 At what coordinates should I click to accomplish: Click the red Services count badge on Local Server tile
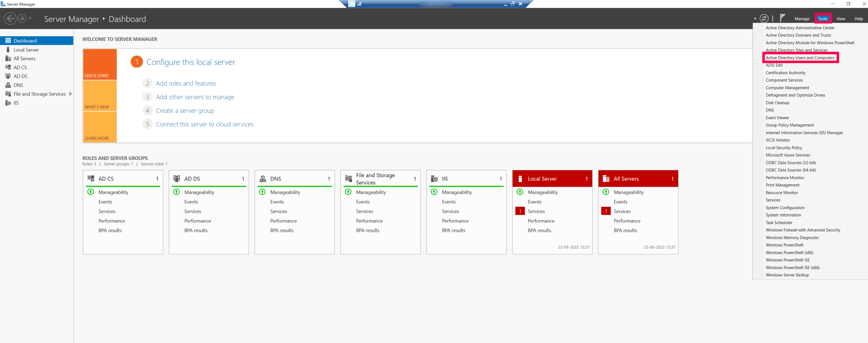520,211
